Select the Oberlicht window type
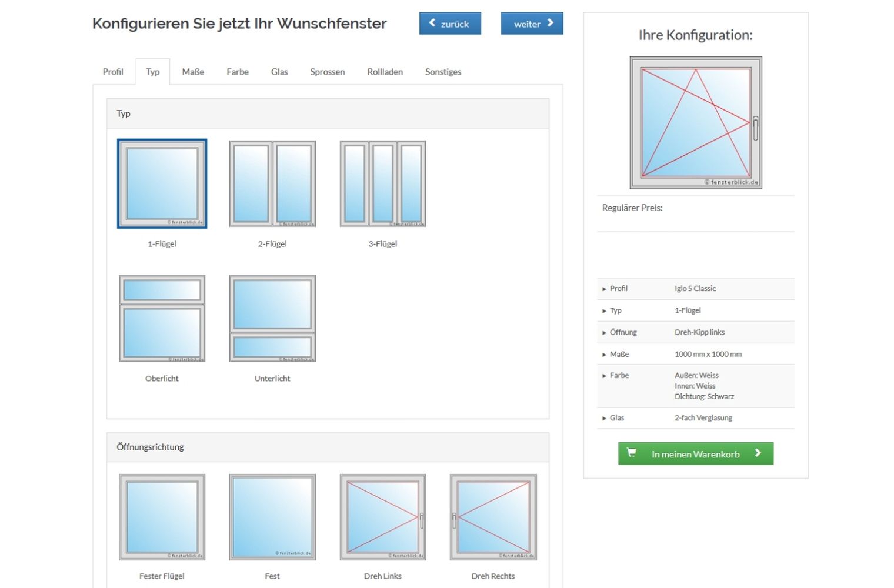 click(162, 318)
